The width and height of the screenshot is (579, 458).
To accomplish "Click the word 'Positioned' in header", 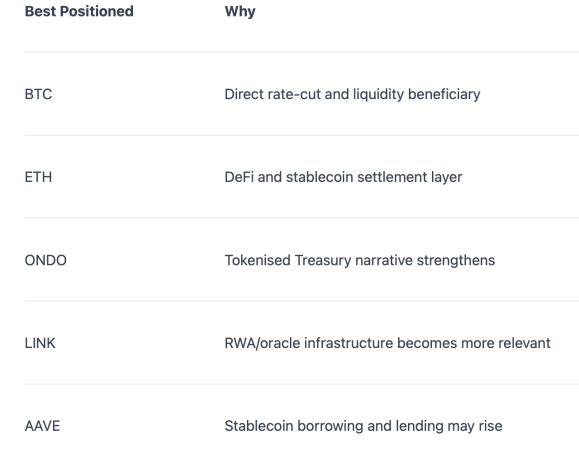I will [97, 11].
